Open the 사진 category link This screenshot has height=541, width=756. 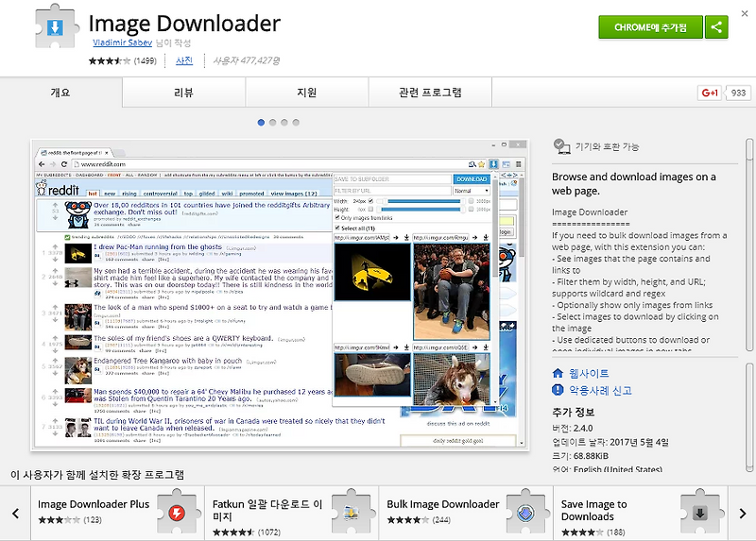(184, 60)
